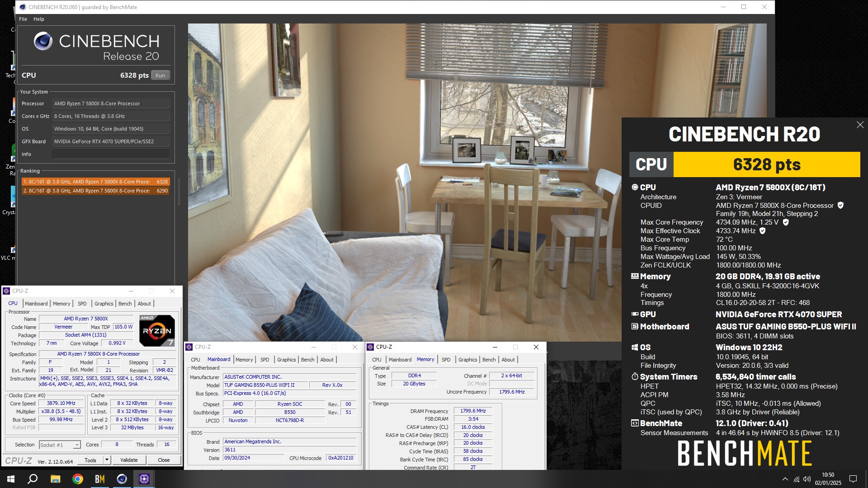Click the DRAM Frequency value 1799.6 MHz
Image resolution: width=868 pixels, height=488 pixels.
pos(473,411)
